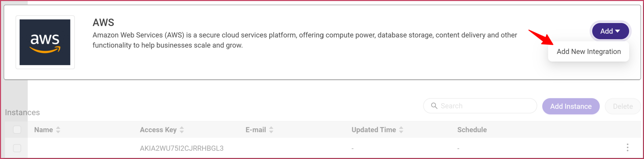Sort by E-mail arrows icon
Image resolution: width=644 pixels, height=159 pixels.
click(271, 130)
